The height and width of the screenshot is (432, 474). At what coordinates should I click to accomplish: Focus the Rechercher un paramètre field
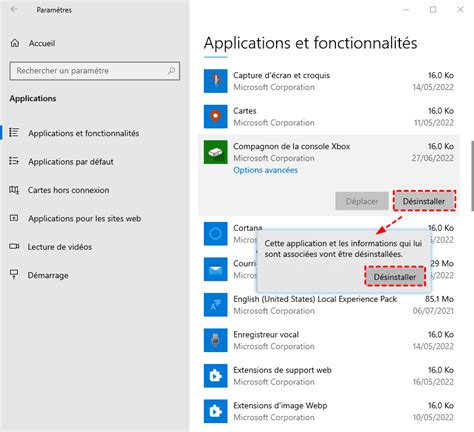coord(95,71)
